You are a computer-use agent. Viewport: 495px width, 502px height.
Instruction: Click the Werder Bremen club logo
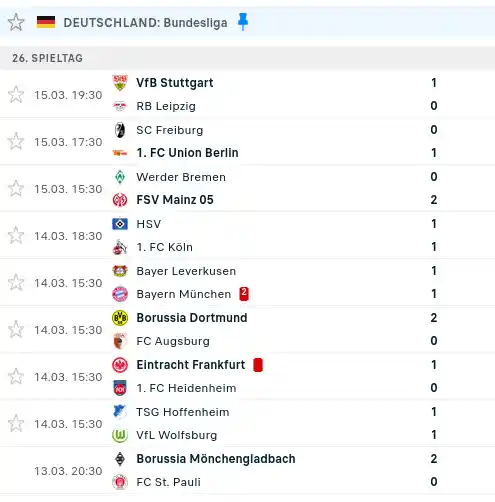pos(120,177)
